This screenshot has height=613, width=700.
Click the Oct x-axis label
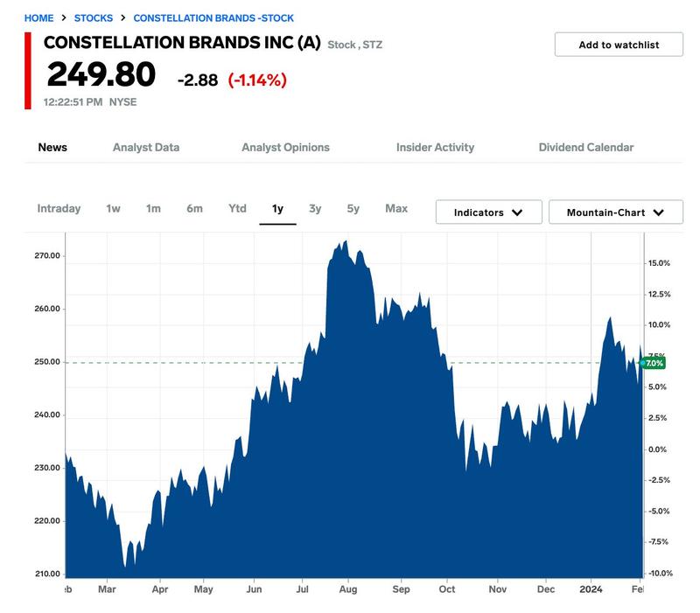click(x=447, y=589)
